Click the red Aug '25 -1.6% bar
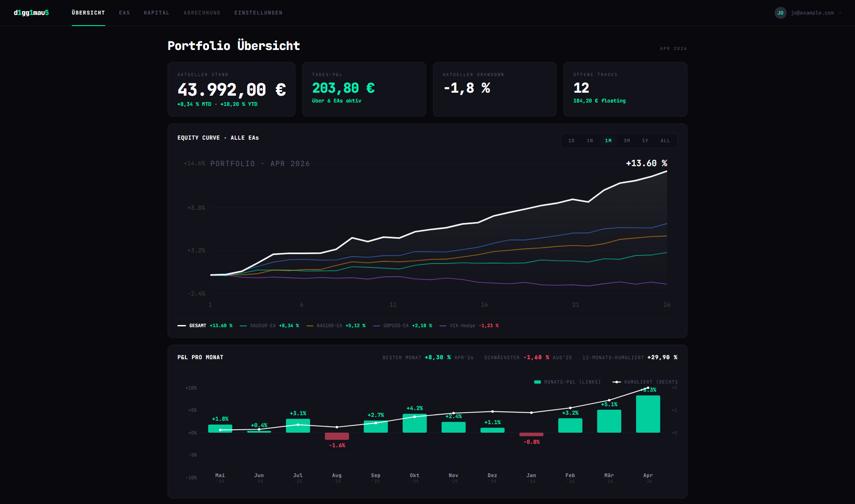 coord(337,436)
